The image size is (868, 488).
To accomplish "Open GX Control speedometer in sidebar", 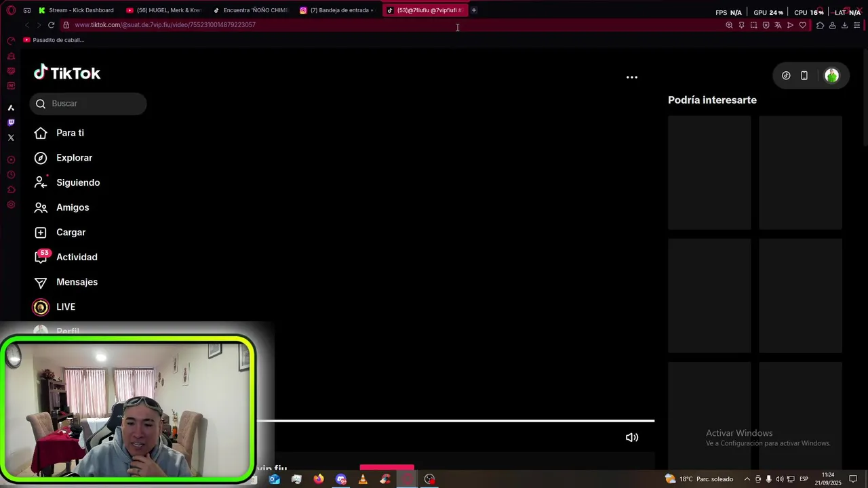I will 11,41.
